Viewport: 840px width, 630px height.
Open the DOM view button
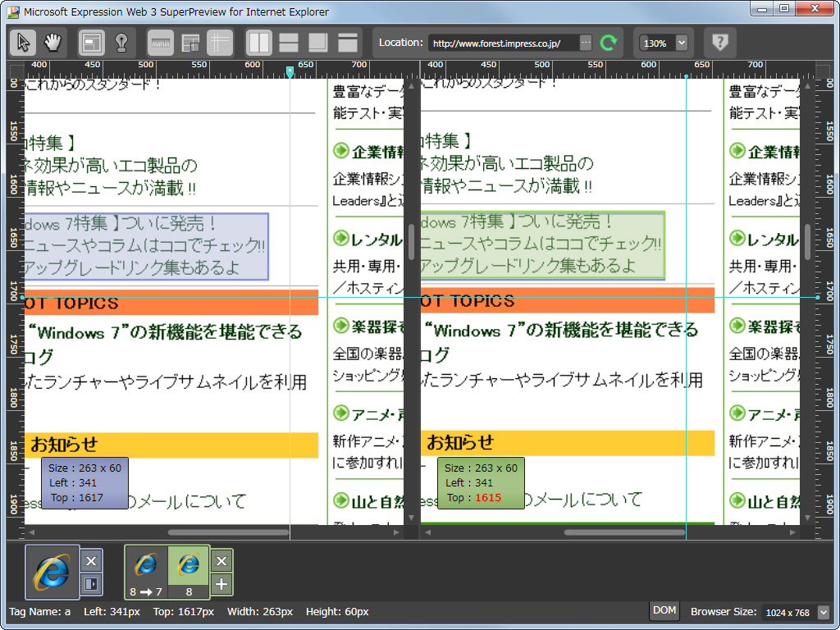pyautogui.click(x=664, y=610)
